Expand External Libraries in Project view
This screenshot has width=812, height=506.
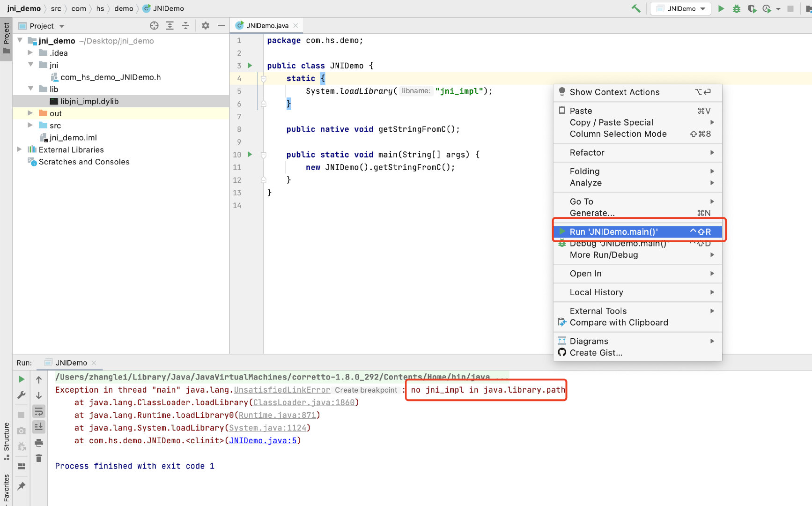pyautogui.click(x=19, y=149)
